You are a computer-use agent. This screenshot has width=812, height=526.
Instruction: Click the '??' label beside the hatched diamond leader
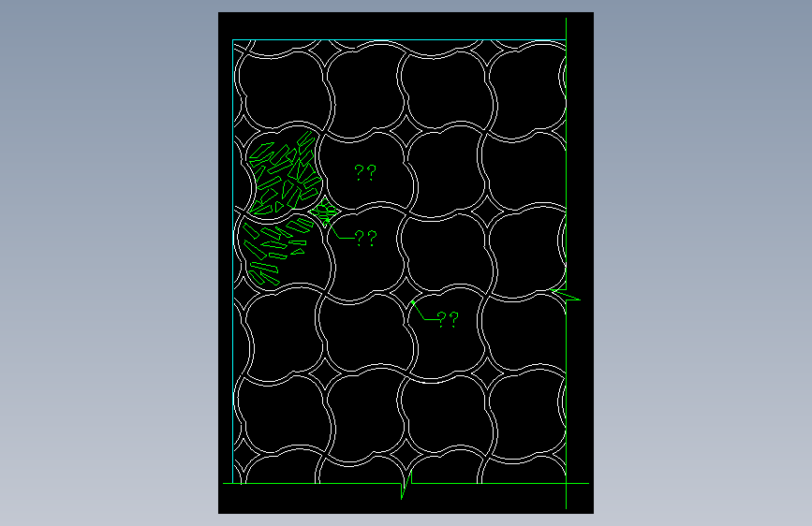pyautogui.click(x=366, y=238)
